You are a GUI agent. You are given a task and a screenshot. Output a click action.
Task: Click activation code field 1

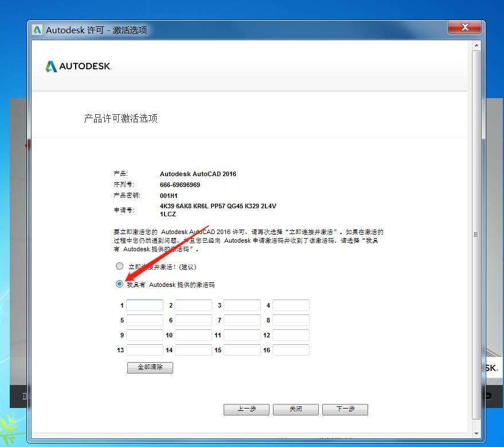pyautogui.click(x=144, y=305)
